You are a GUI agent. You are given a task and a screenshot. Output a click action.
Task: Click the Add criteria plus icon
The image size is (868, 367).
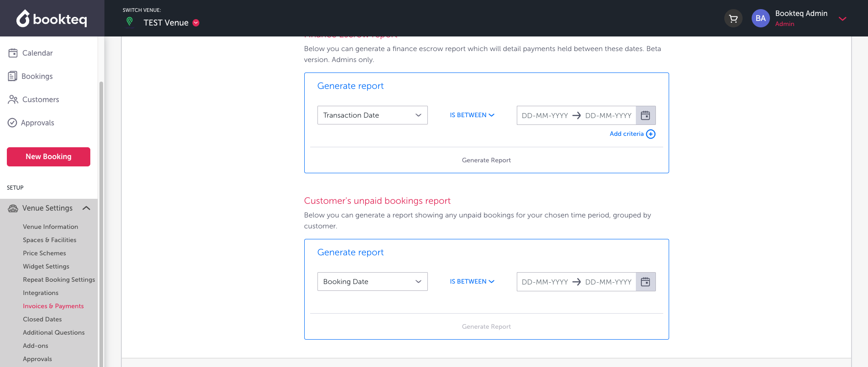(651, 134)
